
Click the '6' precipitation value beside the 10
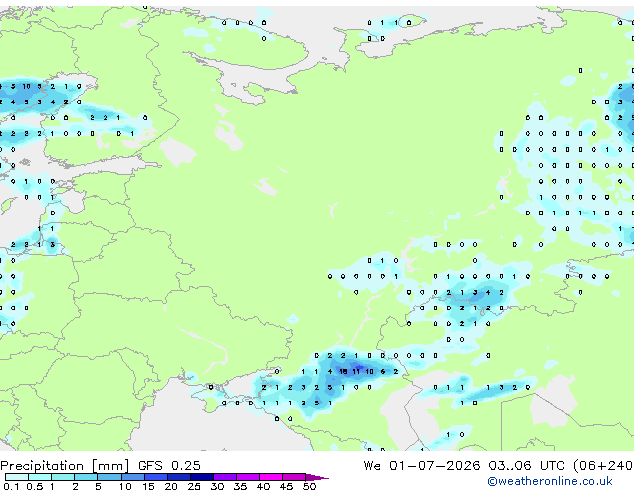383,372
